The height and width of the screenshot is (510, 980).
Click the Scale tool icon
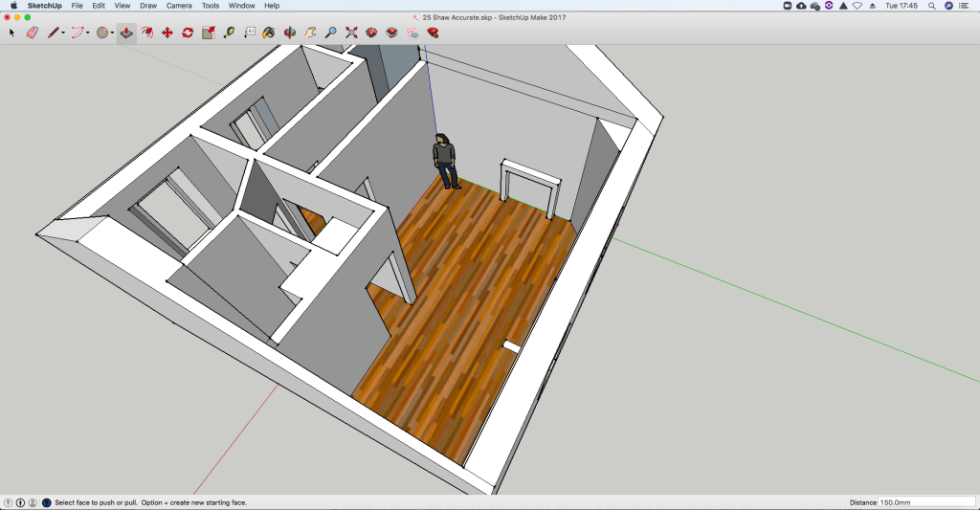click(x=208, y=33)
